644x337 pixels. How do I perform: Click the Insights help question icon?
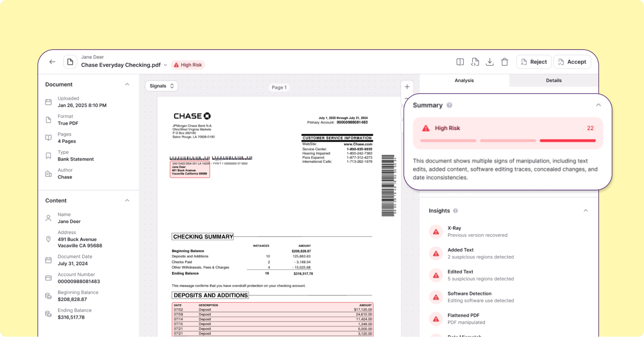click(x=456, y=211)
